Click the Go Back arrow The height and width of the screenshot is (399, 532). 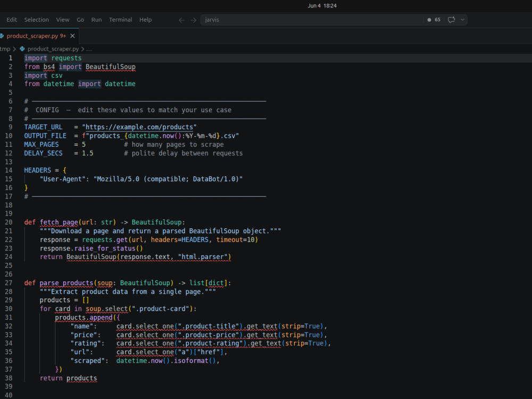181,20
